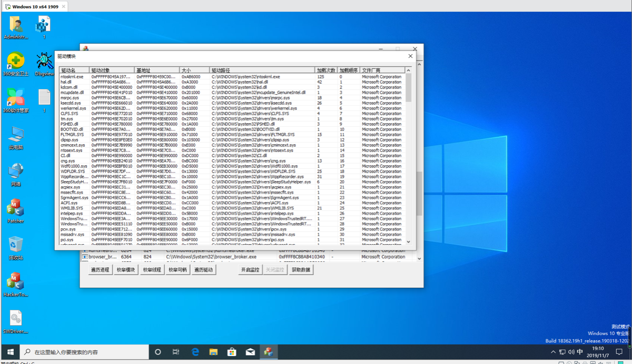Click the driver list scrollbar up arrow
Image resolution: width=632 pixels, height=364 pixels.
point(408,70)
